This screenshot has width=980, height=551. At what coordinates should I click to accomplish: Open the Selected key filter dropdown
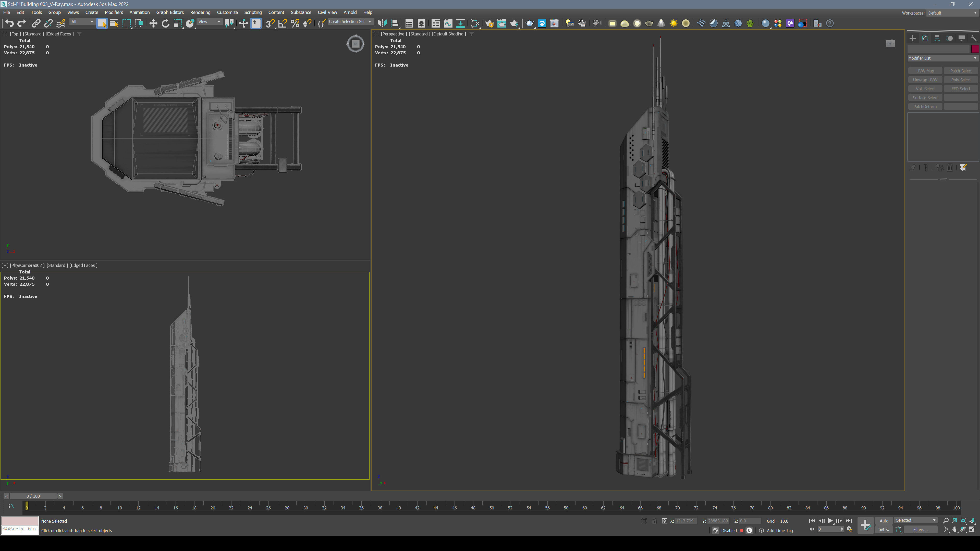(x=916, y=520)
